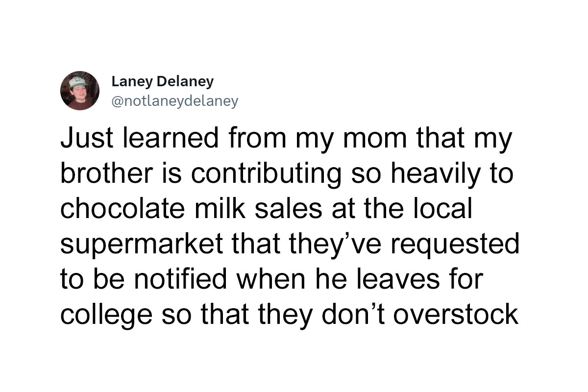Open the @notlaneydelaney handle link
The image size is (588, 392).
[x=175, y=101]
